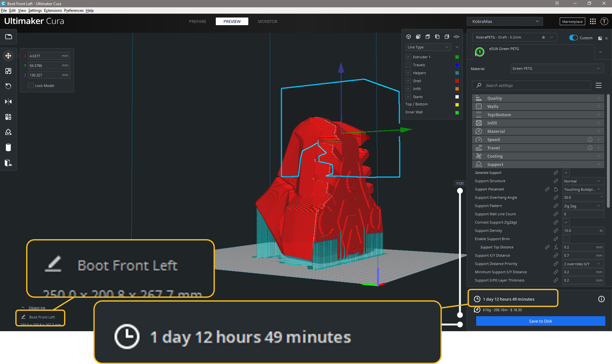Image resolution: width=612 pixels, height=364 pixels.
Task: Enable the Travels checkbox
Action: pyautogui.click(x=408, y=65)
